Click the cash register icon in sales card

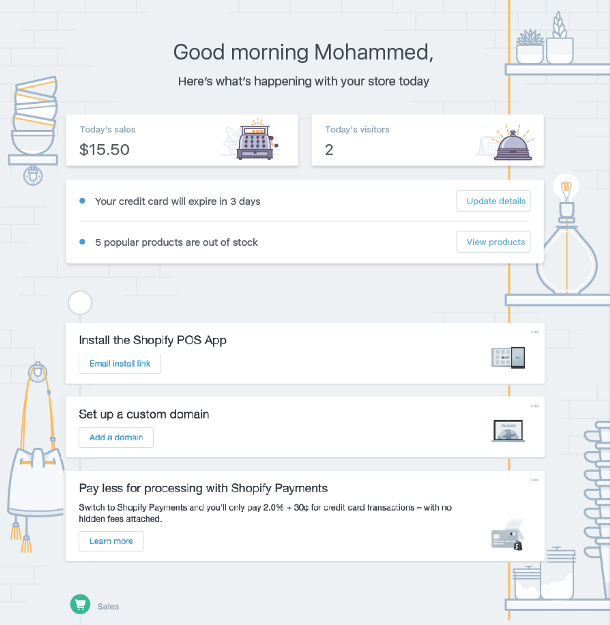pos(251,141)
